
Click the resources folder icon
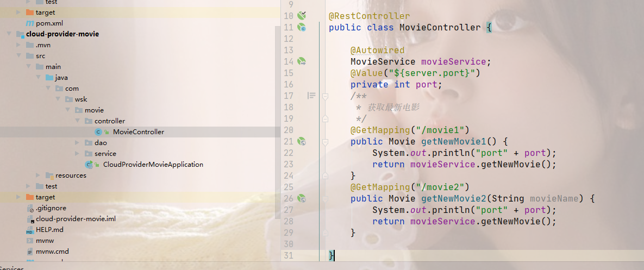pyautogui.click(x=49, y=175)
